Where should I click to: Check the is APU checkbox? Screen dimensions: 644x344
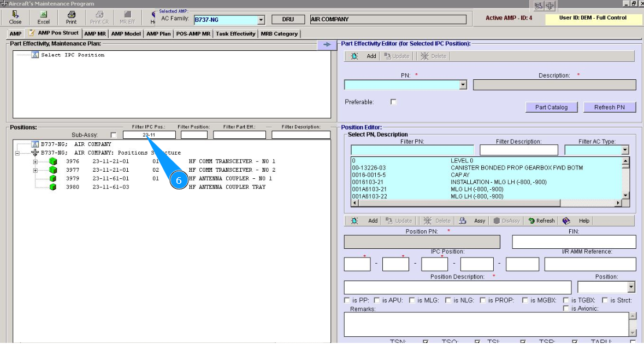(x=377, y=300)
